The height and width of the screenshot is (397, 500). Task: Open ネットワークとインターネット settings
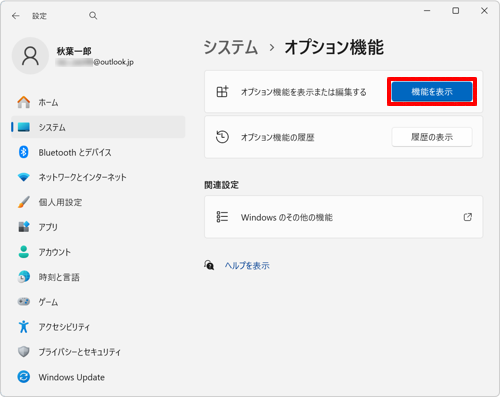82,177
